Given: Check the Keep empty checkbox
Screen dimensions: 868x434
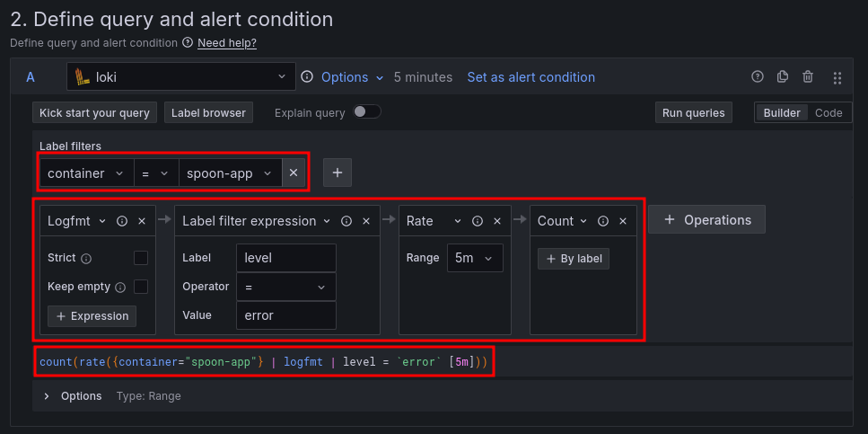Looking at the screenshot, I should [141, 287].
